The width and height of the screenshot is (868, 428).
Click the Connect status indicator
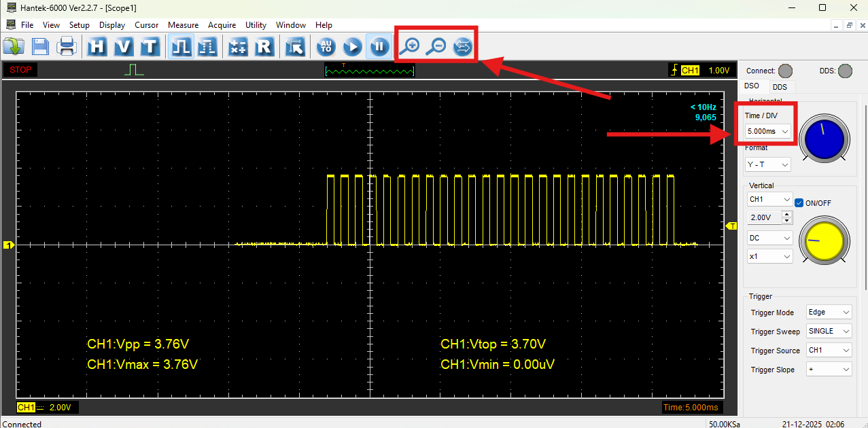[x=785, y=71]
